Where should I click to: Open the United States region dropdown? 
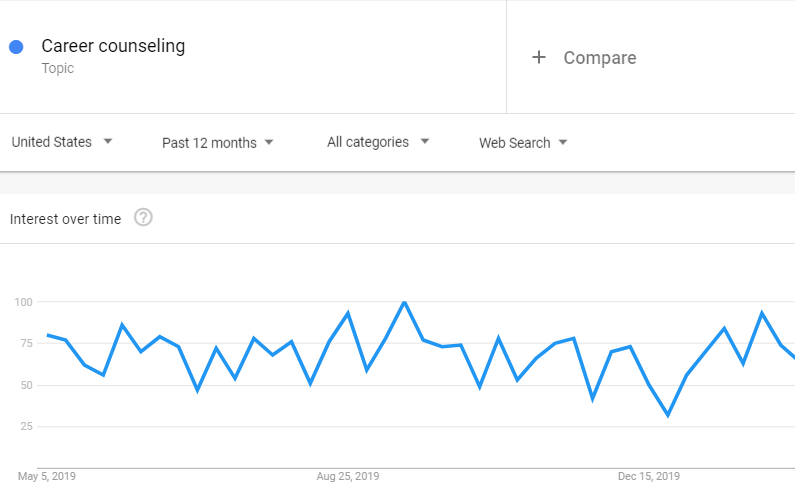pos(62,142)
